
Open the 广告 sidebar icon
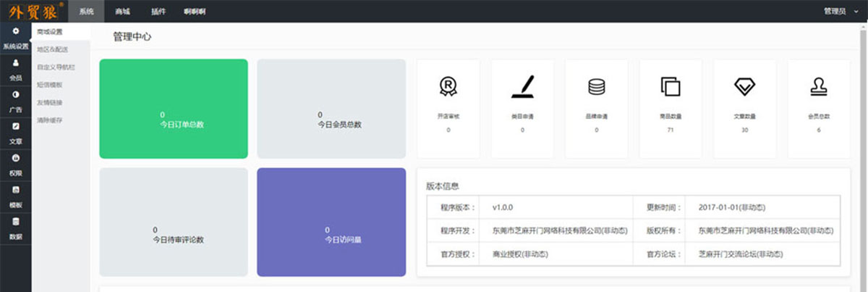click(x=15, y=95)
